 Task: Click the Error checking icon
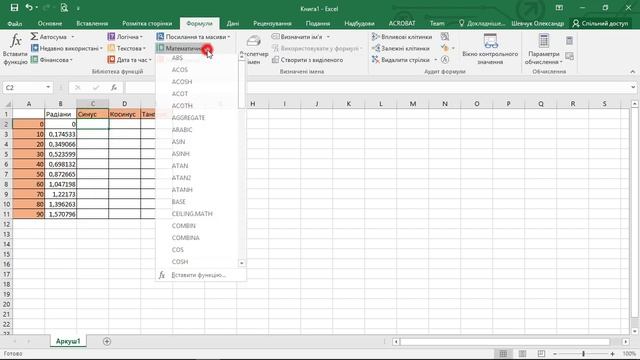445,48
